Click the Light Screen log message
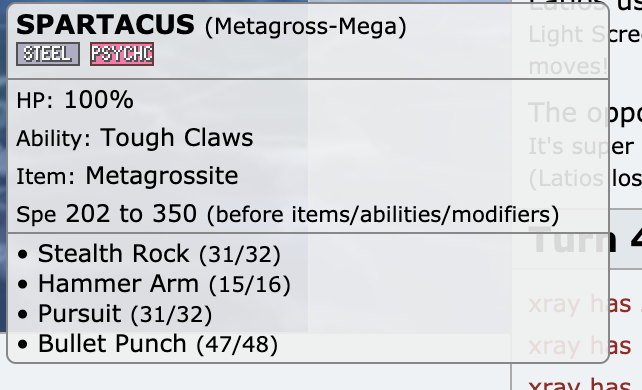This screenshot has width=642, height=390. coord(585,34)
